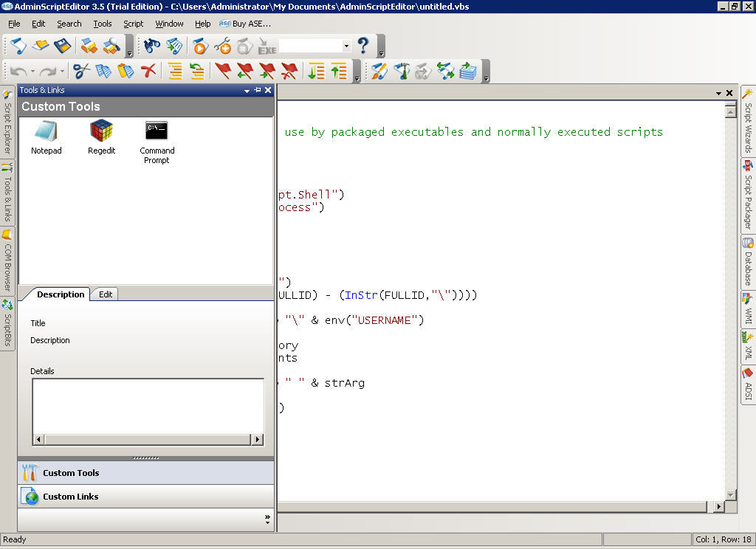Copy selection with pages icon
This screenshot has width=756, height=549.
pos(103,72)
